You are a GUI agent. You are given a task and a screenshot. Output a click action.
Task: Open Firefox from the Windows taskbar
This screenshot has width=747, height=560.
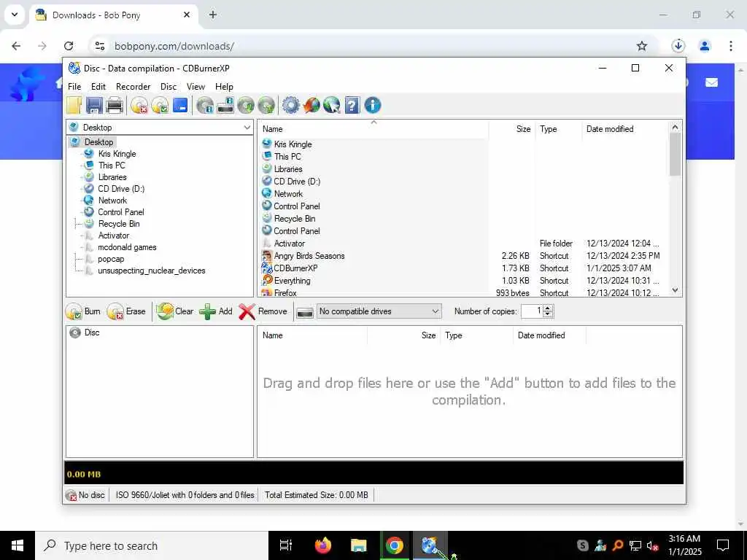pos(323,545)
